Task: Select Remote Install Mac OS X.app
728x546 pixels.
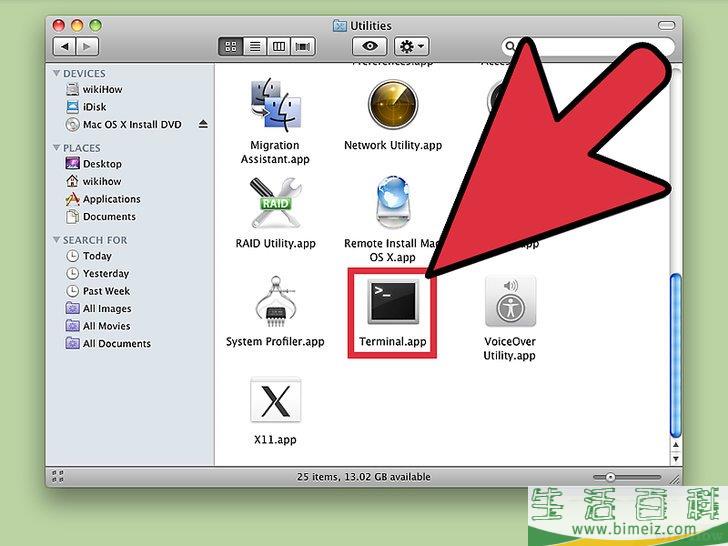Action: pyautogui.click(x=392, y=205)
